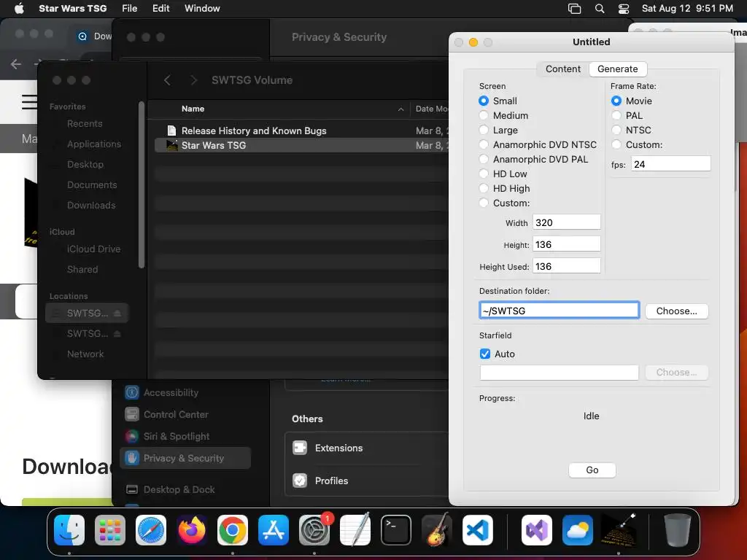Open Spotlight search in menu bar
Viewport: 747px width, 560px height.
click(x=600, y=9)
